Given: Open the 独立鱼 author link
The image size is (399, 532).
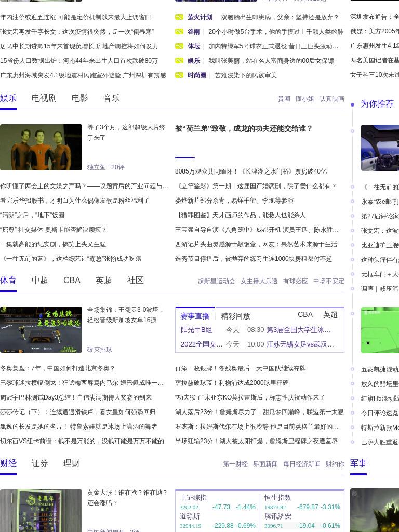Looking at the screenshot, I should [96, 167].
